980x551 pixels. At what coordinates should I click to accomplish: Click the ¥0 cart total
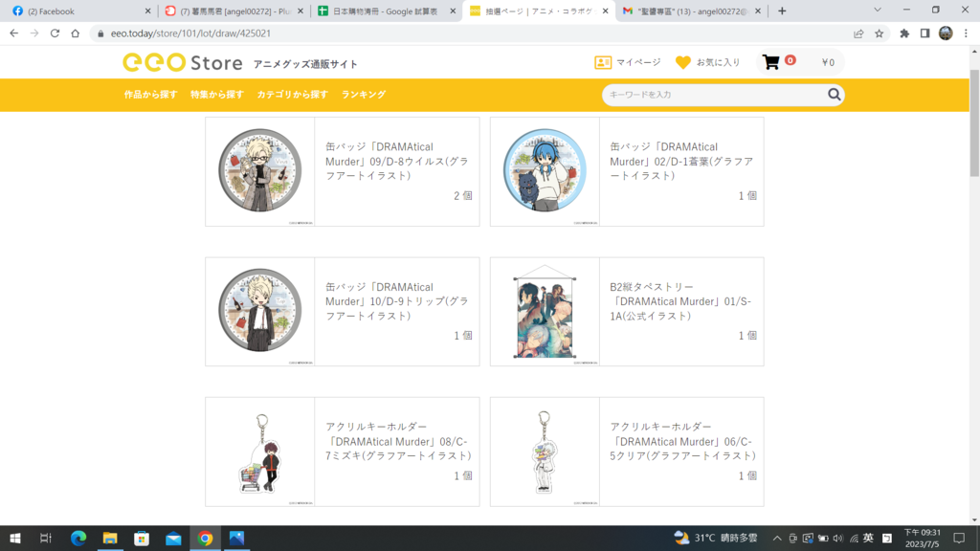(828, 62)
